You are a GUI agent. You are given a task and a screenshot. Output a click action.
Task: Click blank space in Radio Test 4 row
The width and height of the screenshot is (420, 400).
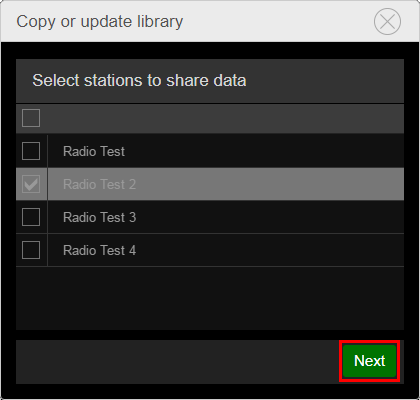270,250
